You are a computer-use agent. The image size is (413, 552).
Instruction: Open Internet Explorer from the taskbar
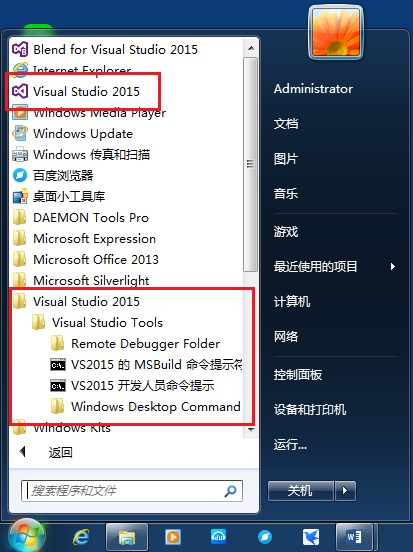[81, 537]
